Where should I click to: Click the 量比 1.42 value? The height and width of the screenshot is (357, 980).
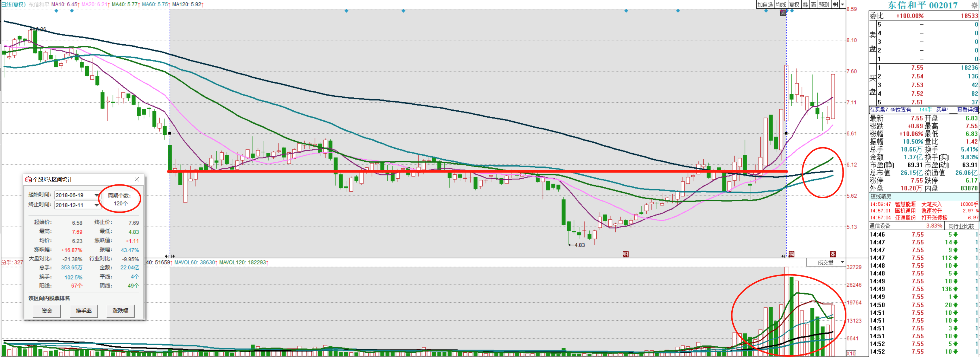pyautogui.click(x=971, y=142)
